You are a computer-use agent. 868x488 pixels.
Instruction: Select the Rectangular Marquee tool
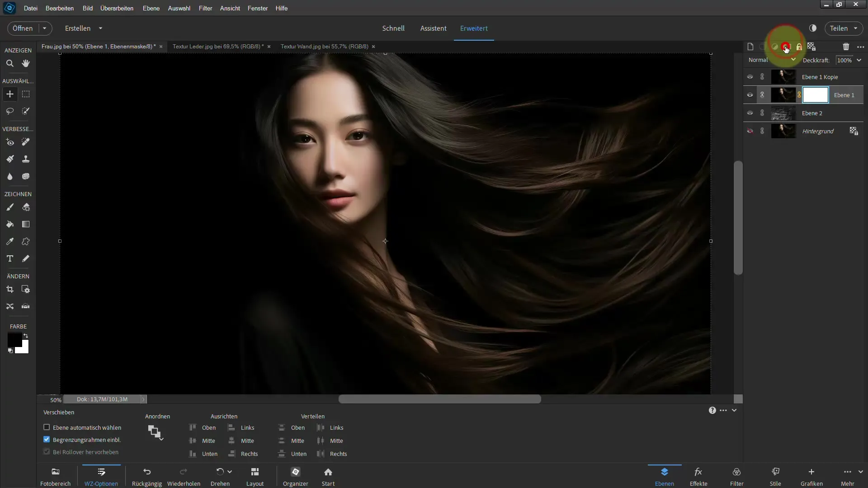[26, 94]
